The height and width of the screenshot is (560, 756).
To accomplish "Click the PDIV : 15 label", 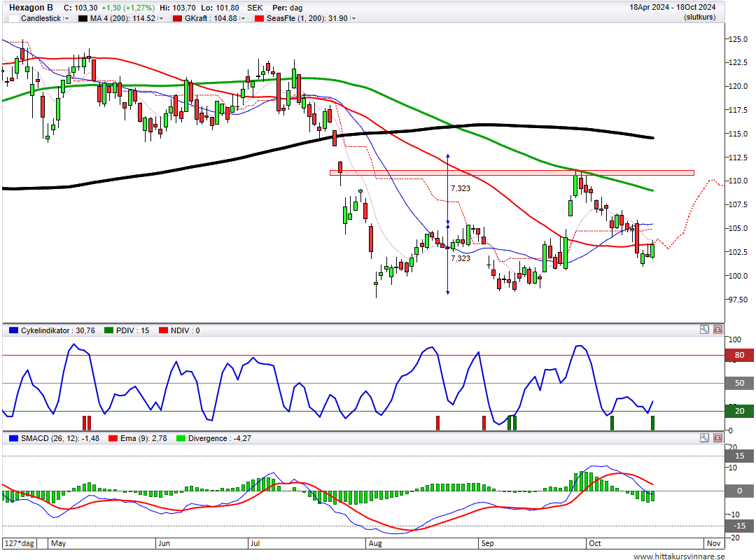I will 132,330.
